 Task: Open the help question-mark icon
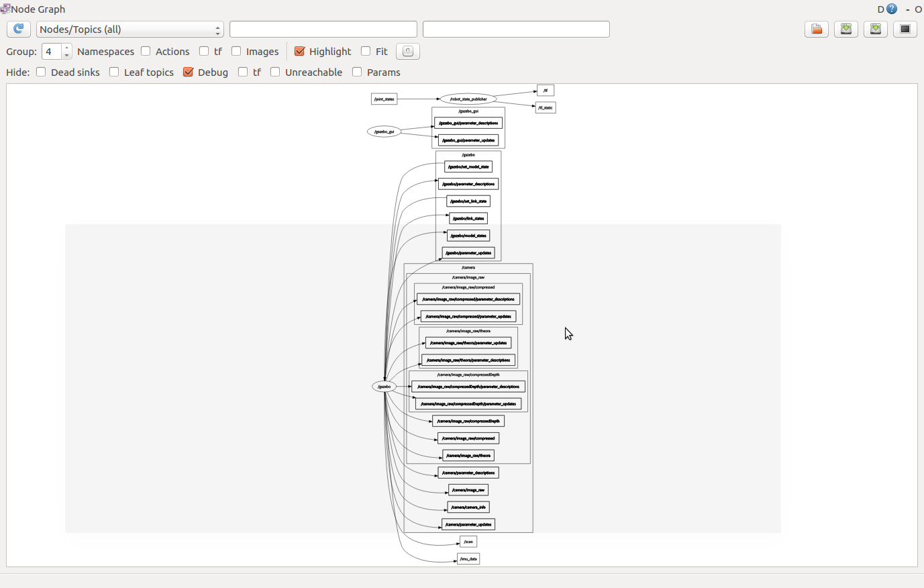tap(892, 9)
